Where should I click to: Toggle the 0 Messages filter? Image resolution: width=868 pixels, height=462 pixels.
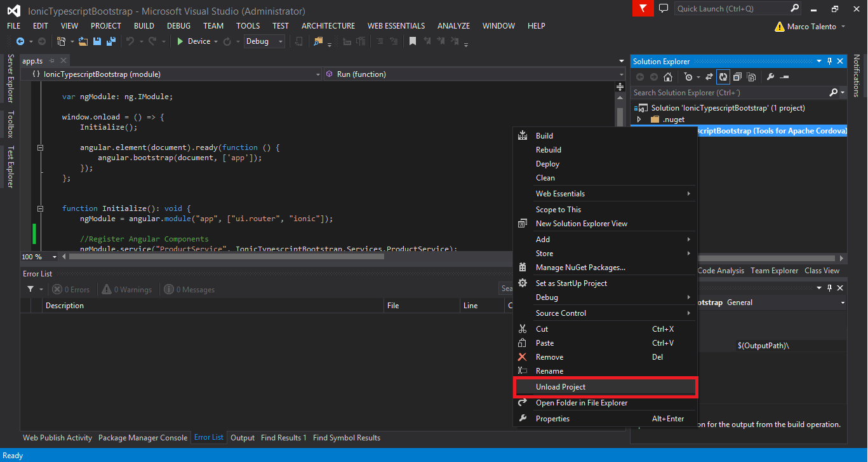[189, 290]
